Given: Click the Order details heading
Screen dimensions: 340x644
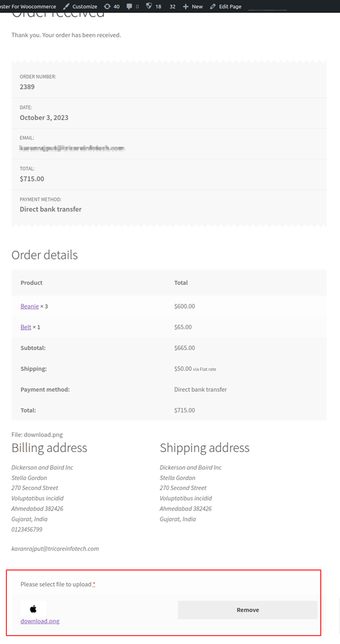Looking at the screenshot, I should 44,255.
